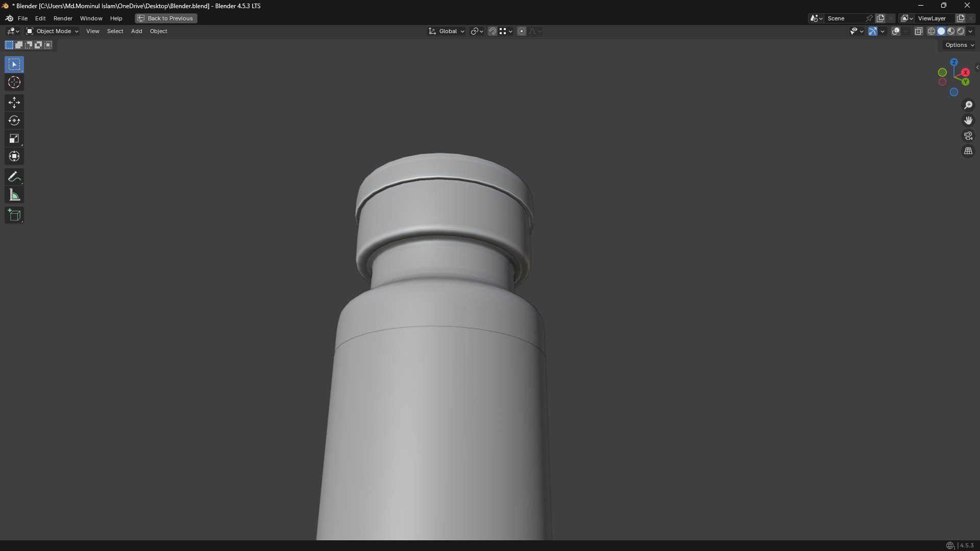Viewport: 980px width, 551px height.
Task: Expand the Options dropdown
Action: 960,45
